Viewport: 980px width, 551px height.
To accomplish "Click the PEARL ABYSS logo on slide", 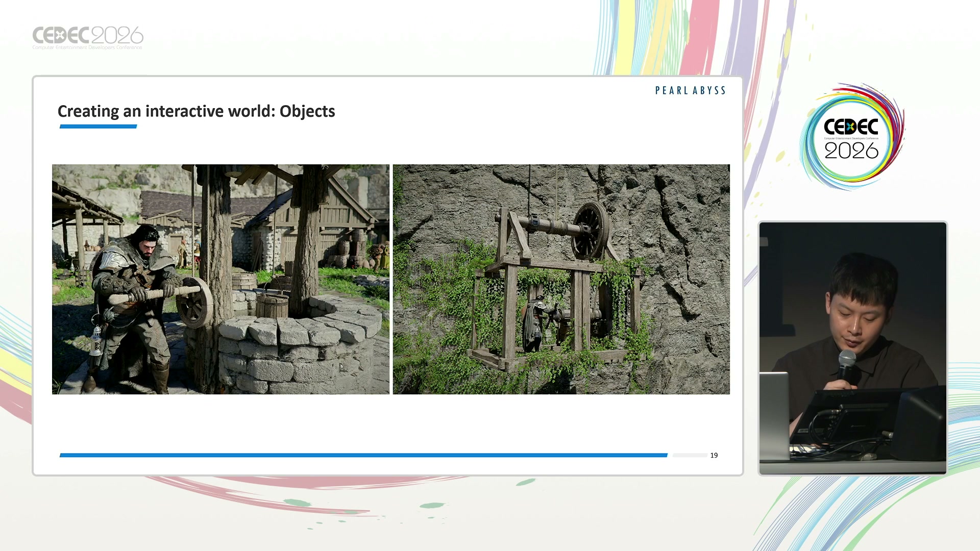I will point(690,91).
